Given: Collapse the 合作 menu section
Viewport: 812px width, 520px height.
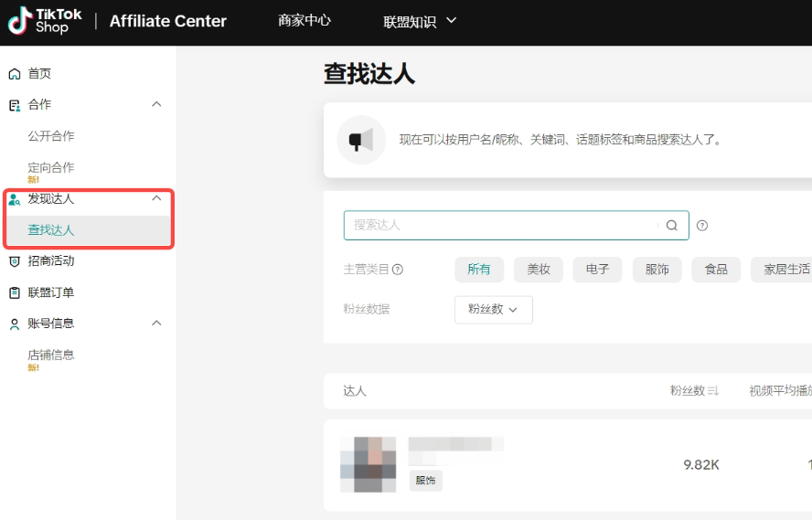Looking at the screenshot, I should (x=156, y=104).
